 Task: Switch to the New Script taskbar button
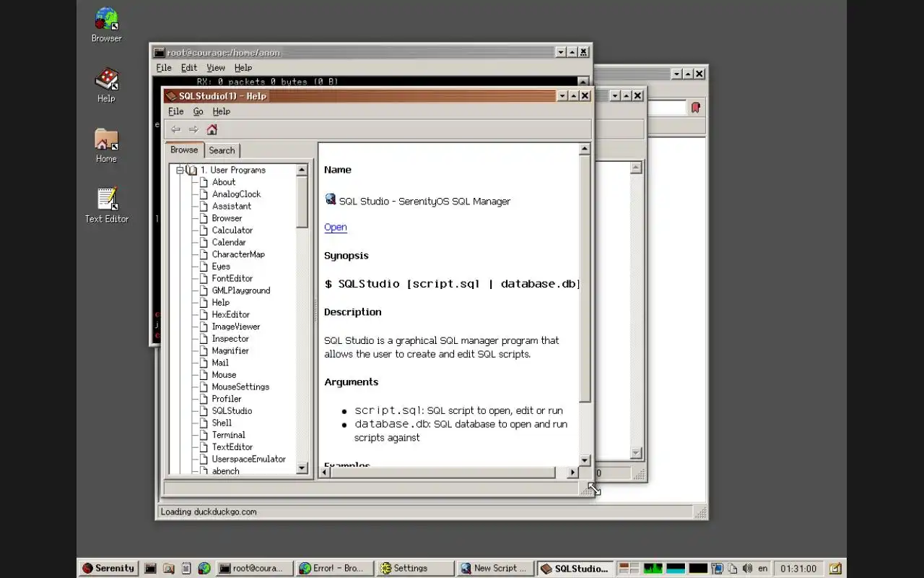click(496, 569)
